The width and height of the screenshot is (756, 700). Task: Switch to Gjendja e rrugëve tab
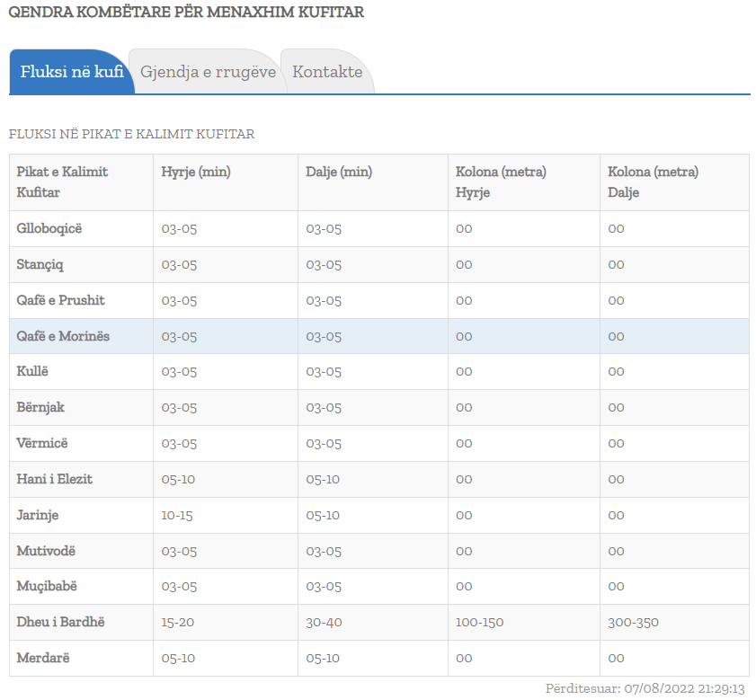(x=208, y=72)
